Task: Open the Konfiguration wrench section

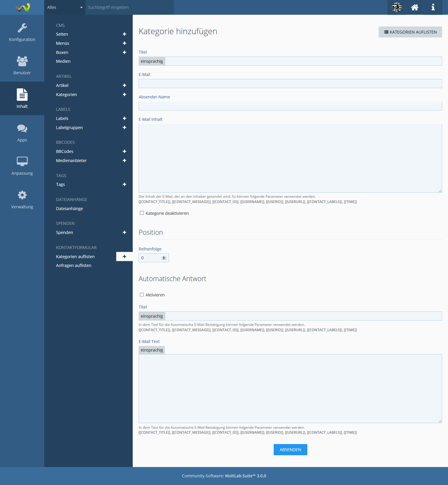Action: click(x=22, y=32)
